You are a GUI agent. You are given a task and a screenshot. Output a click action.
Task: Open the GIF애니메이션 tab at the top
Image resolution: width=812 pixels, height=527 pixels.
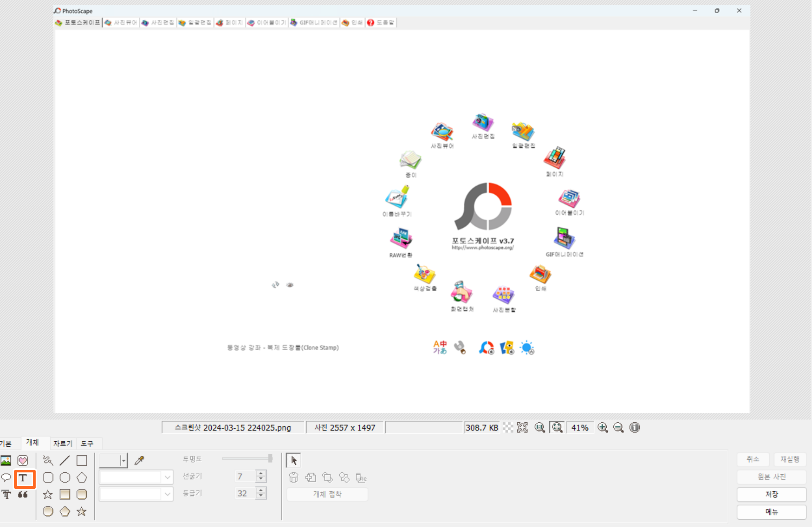(314, 22)
